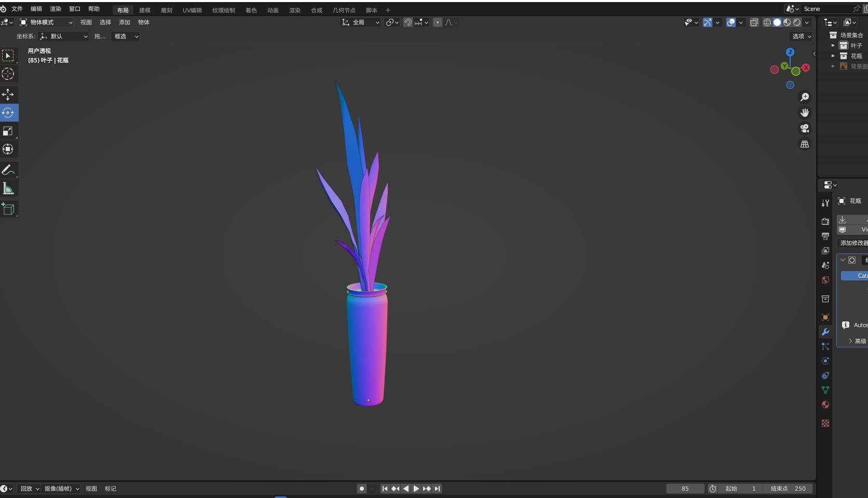Select the Annotate pencil tool

tap(8, 170)
